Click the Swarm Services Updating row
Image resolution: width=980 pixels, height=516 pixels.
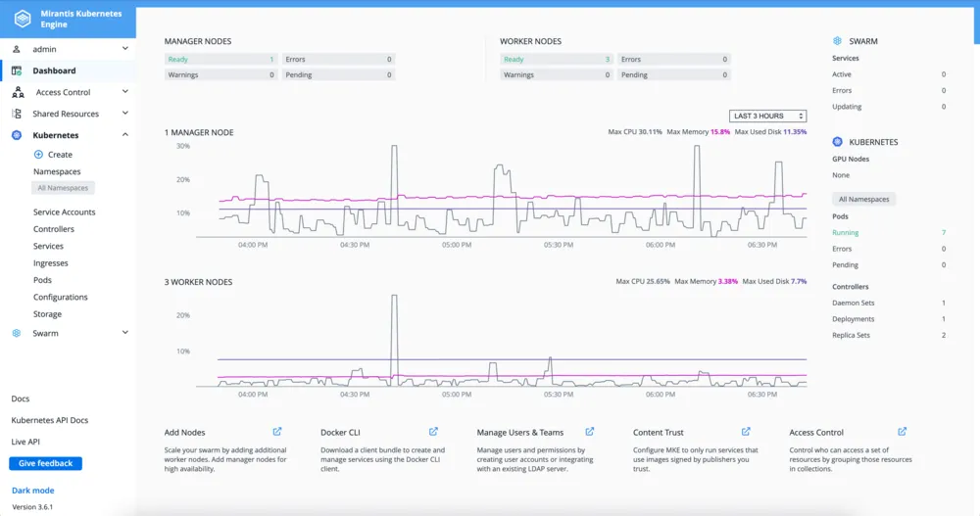click(x=889, y=107)
